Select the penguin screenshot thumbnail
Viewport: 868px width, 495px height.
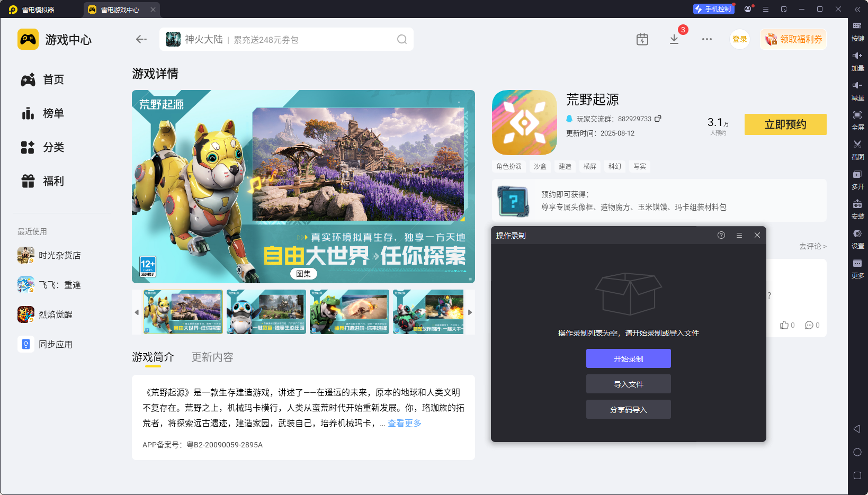click(266, 312)
